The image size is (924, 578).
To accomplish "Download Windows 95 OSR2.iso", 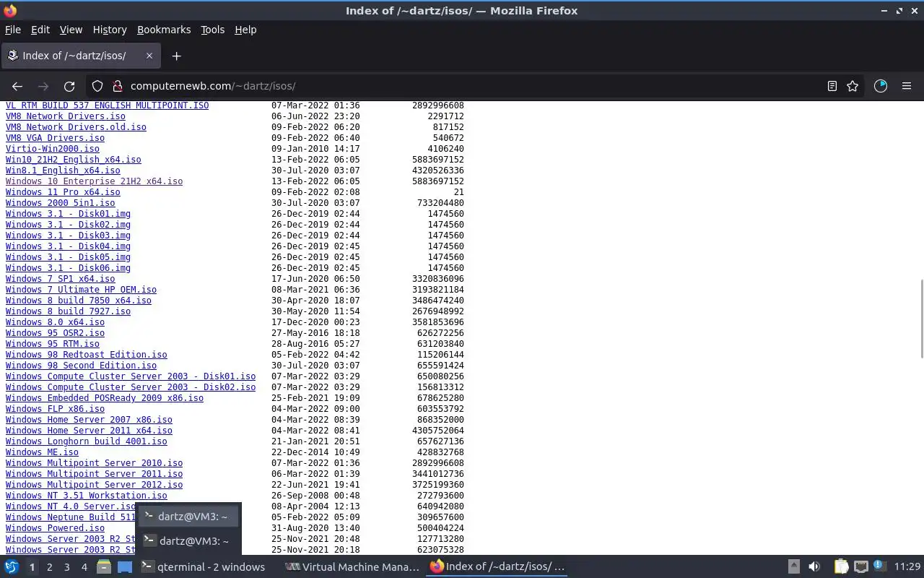I will coord(55,333).
